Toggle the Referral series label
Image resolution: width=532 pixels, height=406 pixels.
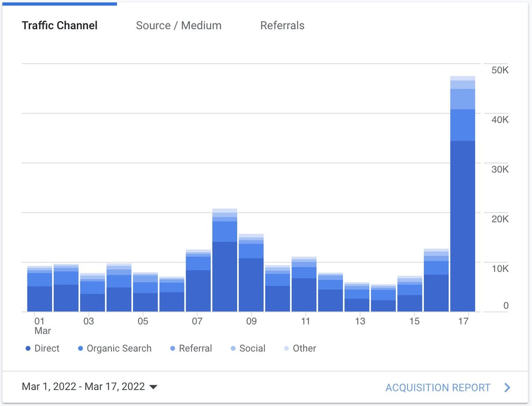click(196, 348)
